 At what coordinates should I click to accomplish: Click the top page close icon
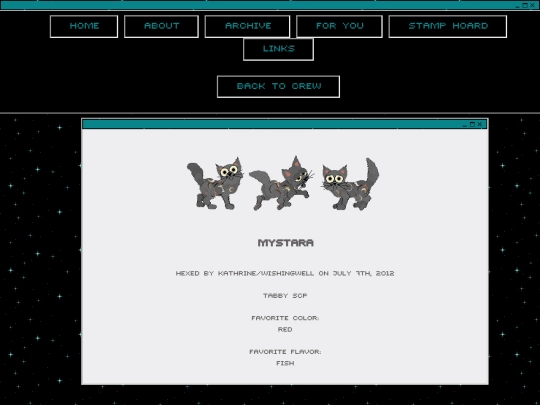coord(532,6)
